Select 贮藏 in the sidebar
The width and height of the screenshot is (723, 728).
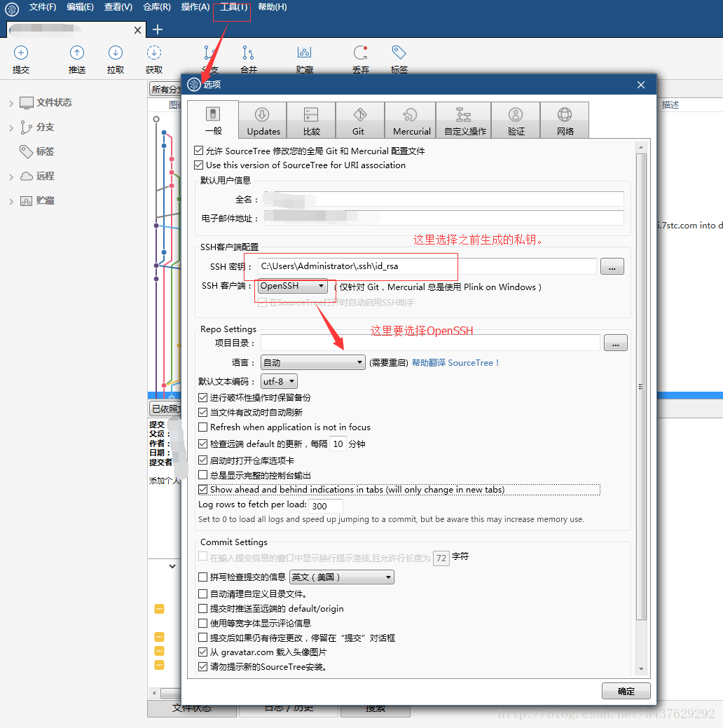coord(45,200)
